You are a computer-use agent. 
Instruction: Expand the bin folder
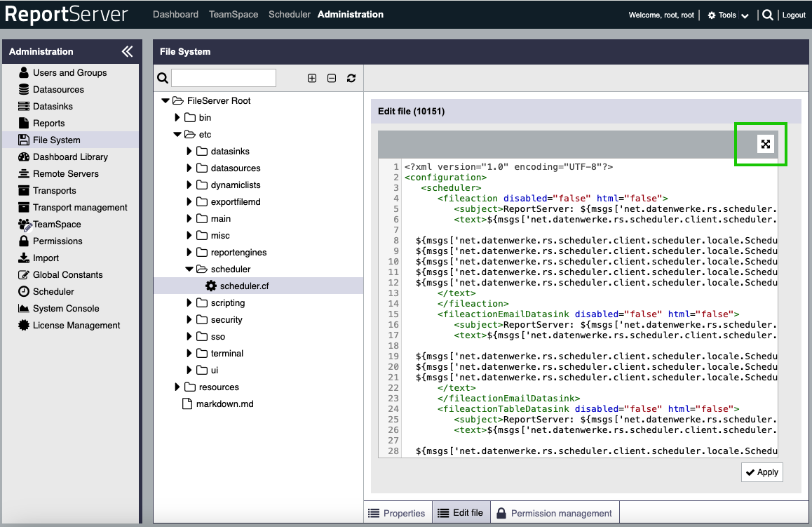tap(177, 118)
